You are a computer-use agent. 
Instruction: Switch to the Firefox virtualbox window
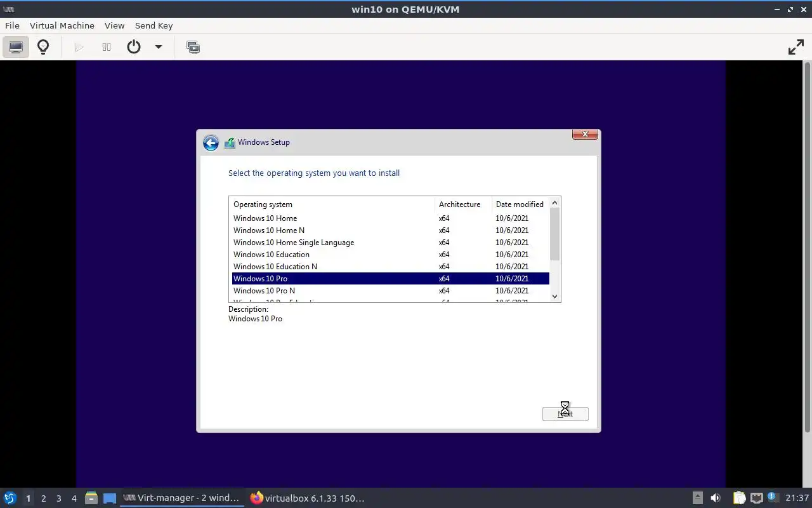point(308,498)
